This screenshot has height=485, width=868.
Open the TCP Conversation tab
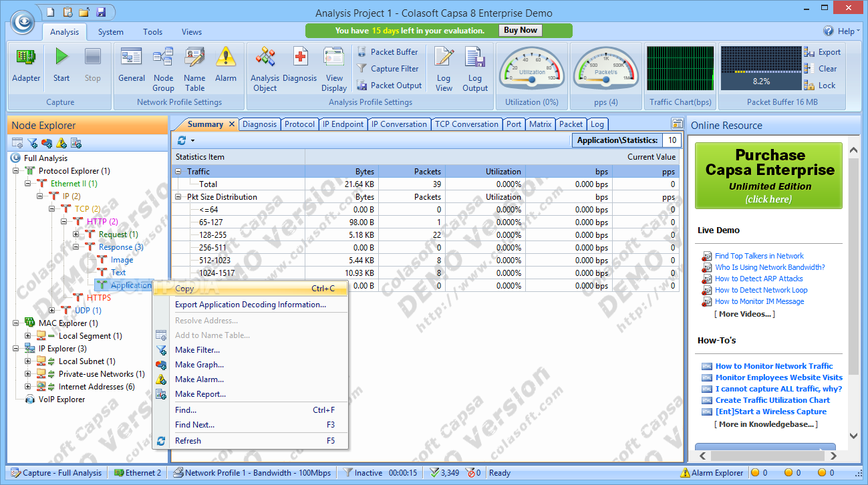click(x=466, y=124)
